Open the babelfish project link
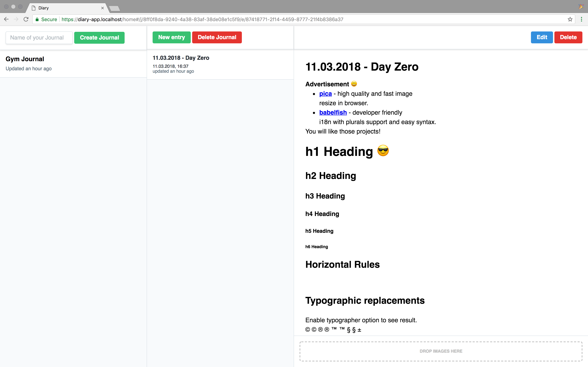Viewport: 588px width, 367px height. coord(333,112)
